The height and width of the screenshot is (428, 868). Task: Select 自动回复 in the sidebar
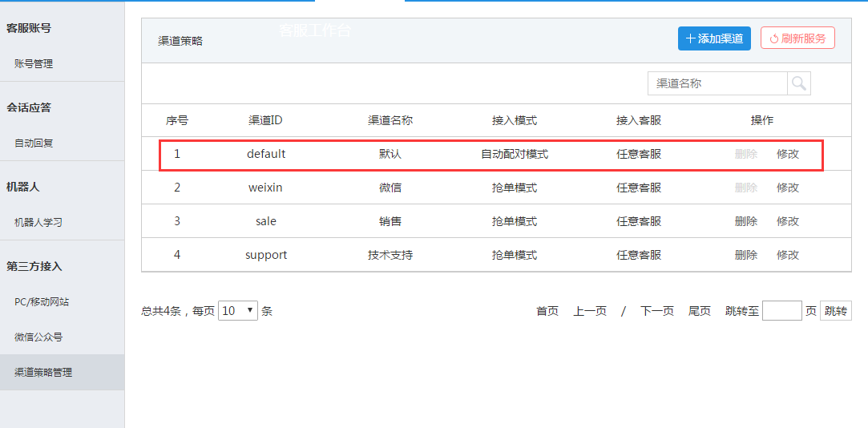click(x=34, y=143)
